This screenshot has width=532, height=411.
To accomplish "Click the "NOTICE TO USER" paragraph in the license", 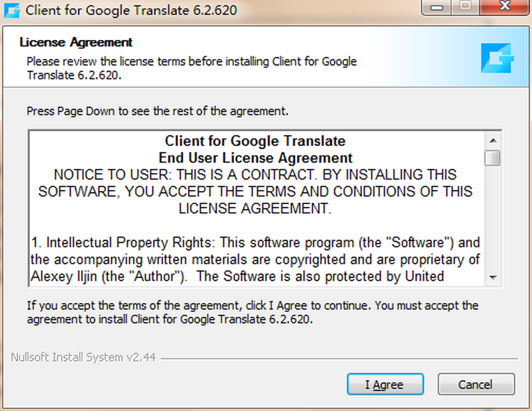I will coord(255,191).
